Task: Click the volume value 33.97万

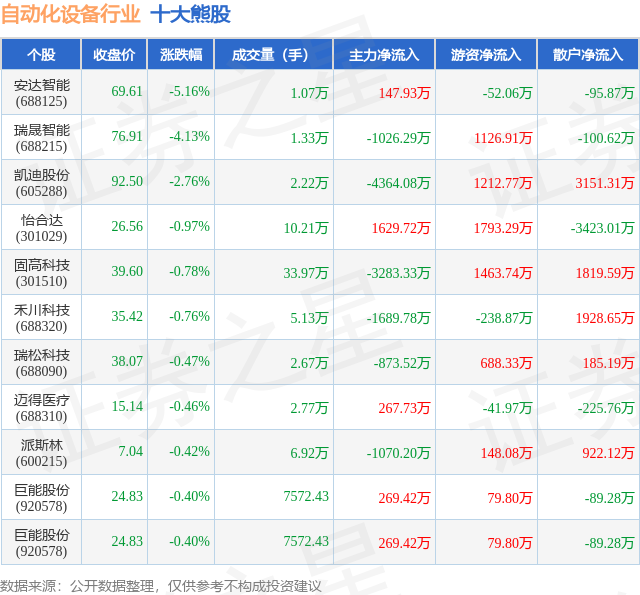Action: click(x=306, y=273)
